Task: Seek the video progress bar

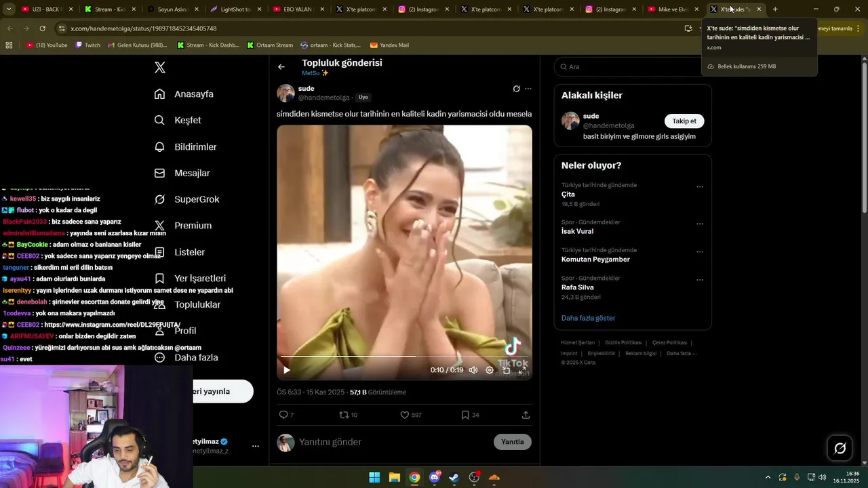Action: [404, 357]
